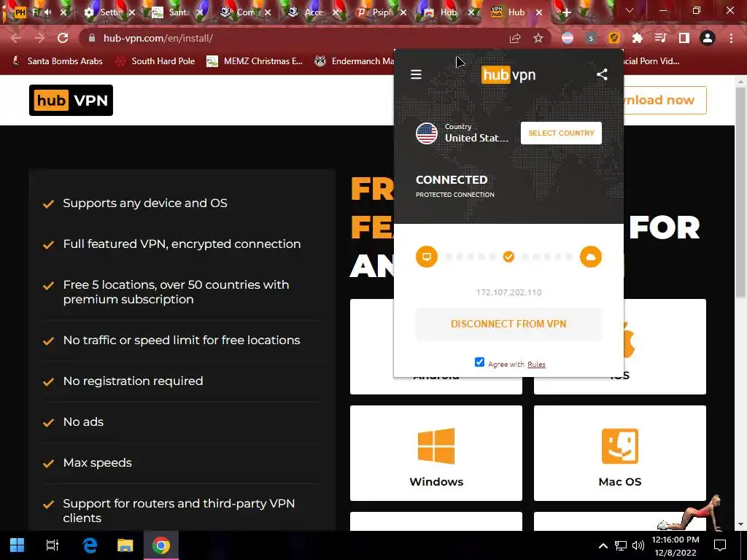Viewport: 747px width, 560px height.
Task: Click the Mac OS Finder icon card
Action: [x=620, y=453]
